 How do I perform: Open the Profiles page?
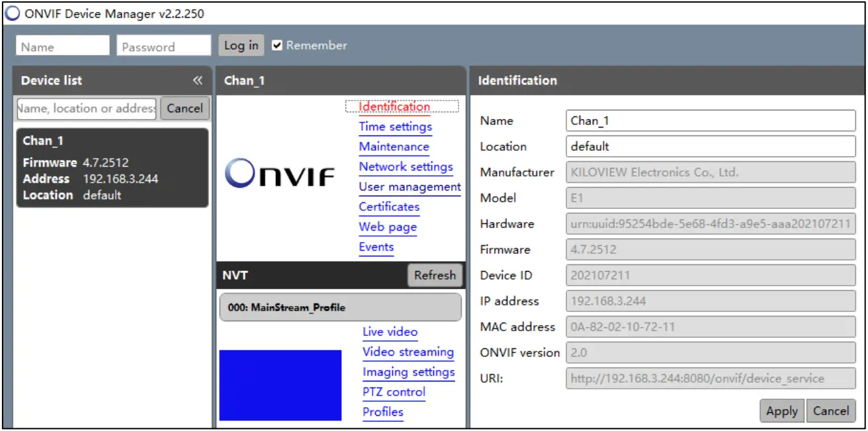tap(384, 412)
